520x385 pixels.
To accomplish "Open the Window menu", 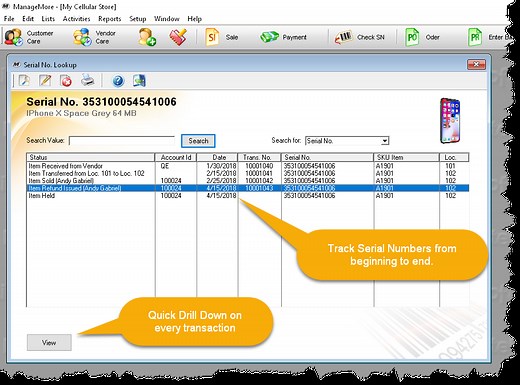I will (x=167, y=19).
